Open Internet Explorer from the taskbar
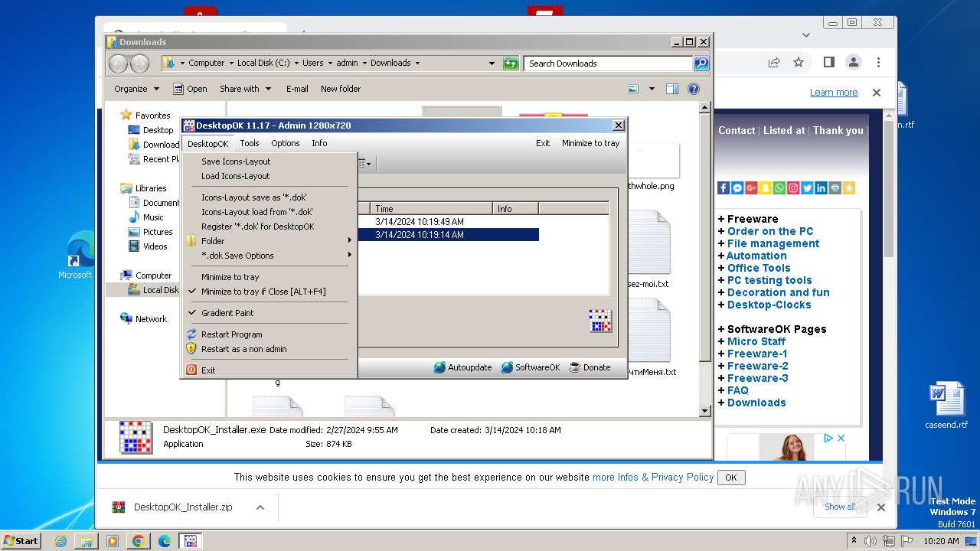980x551 pixels. (x=60, y=541)
